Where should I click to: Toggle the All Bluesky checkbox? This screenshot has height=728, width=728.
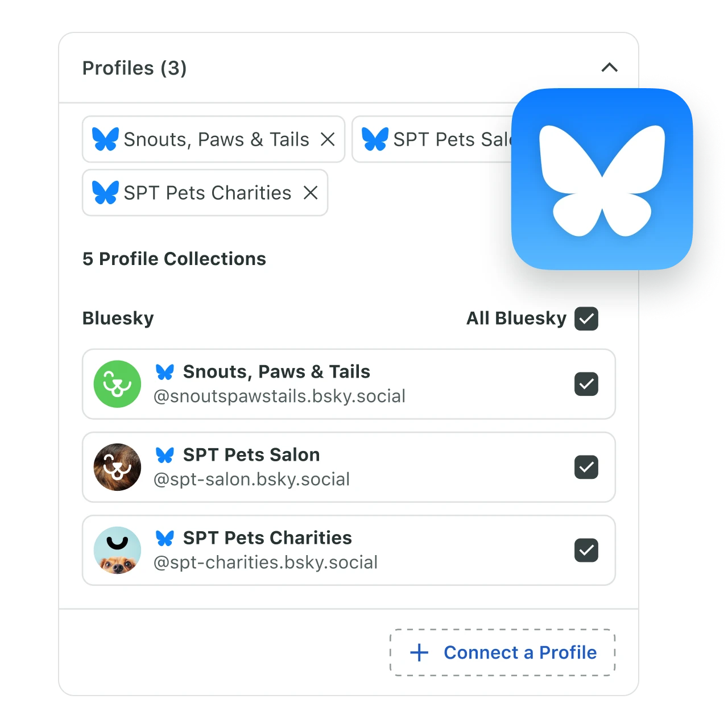coord(586,318)
